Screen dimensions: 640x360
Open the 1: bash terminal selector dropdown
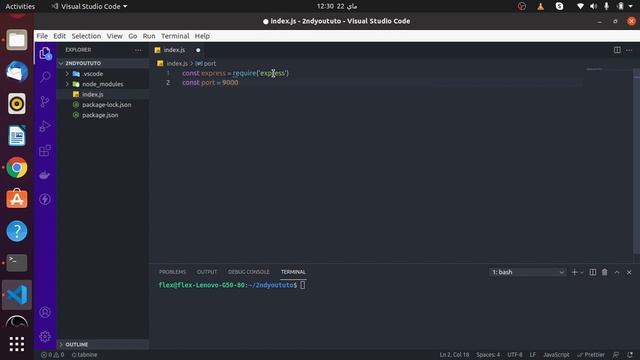click(x=527, y=272)
